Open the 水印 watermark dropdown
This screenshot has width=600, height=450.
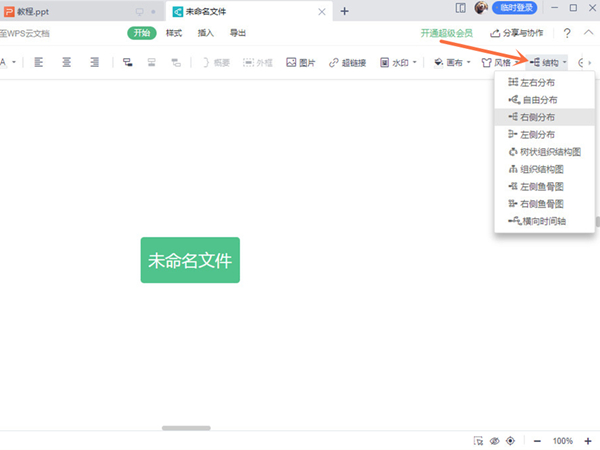click(x=400, y=62)
